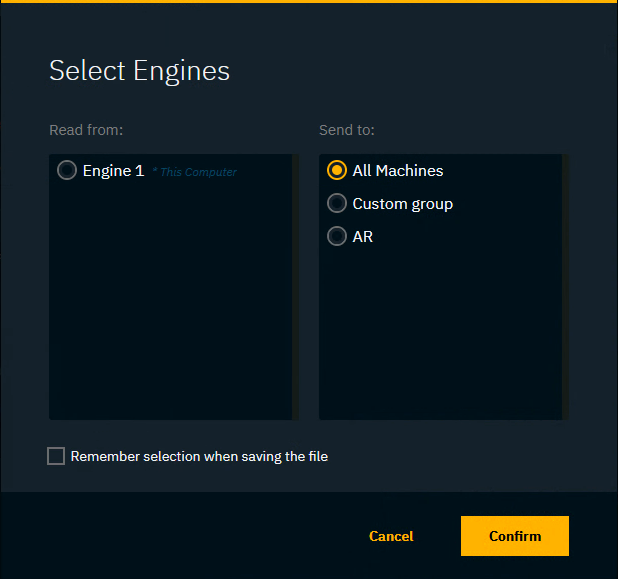Click the "Remember selection when saving the file" text
Screen dimensions: 618x579
click(199, 457)
